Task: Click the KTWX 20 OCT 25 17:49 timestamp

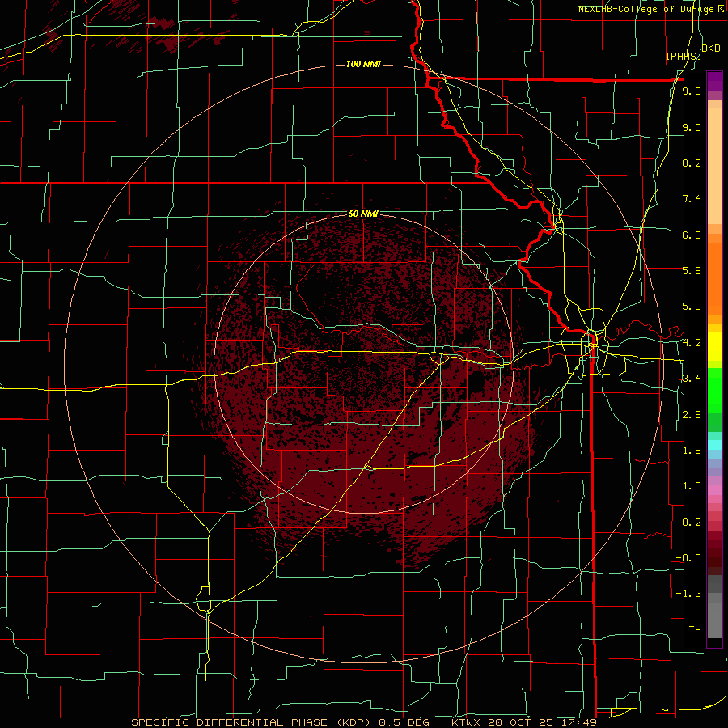Action: pyautogui.click(x=523, y=722)
